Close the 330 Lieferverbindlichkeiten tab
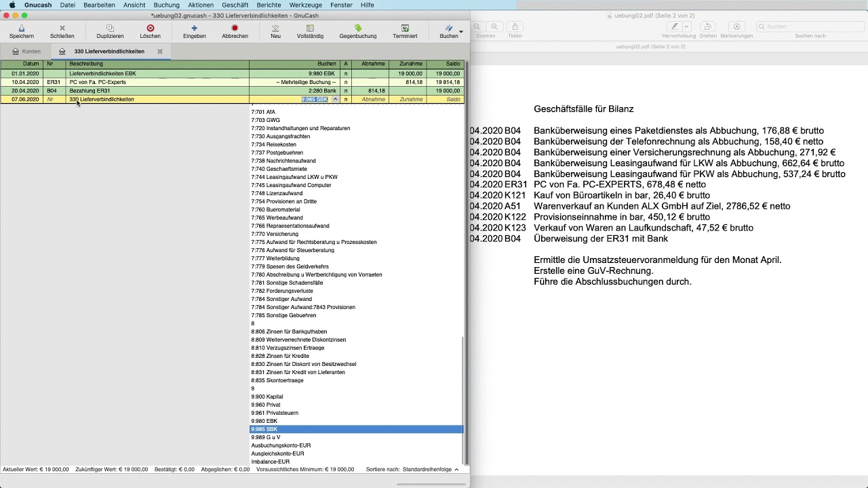Image resolution: width=868 pixels, height=488 pixels. tap(160, 52)
